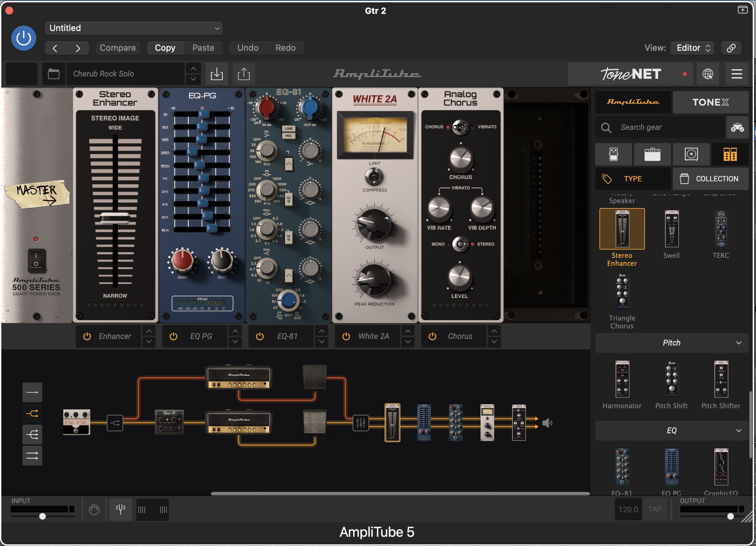Open the View Editor dropdown
The image size is (756, 546).
693,48
